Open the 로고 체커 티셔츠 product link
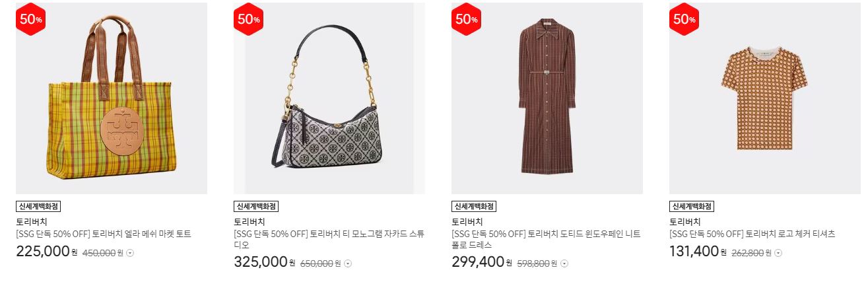Screen dimensions: 868x282 pyautogui.click(x=752, y=234)
